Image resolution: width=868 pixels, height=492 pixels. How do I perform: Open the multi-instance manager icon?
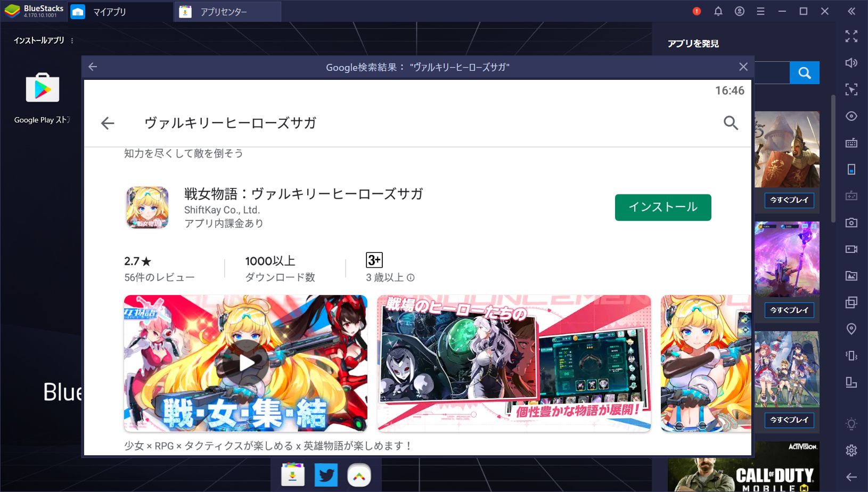tap(851, 302)
